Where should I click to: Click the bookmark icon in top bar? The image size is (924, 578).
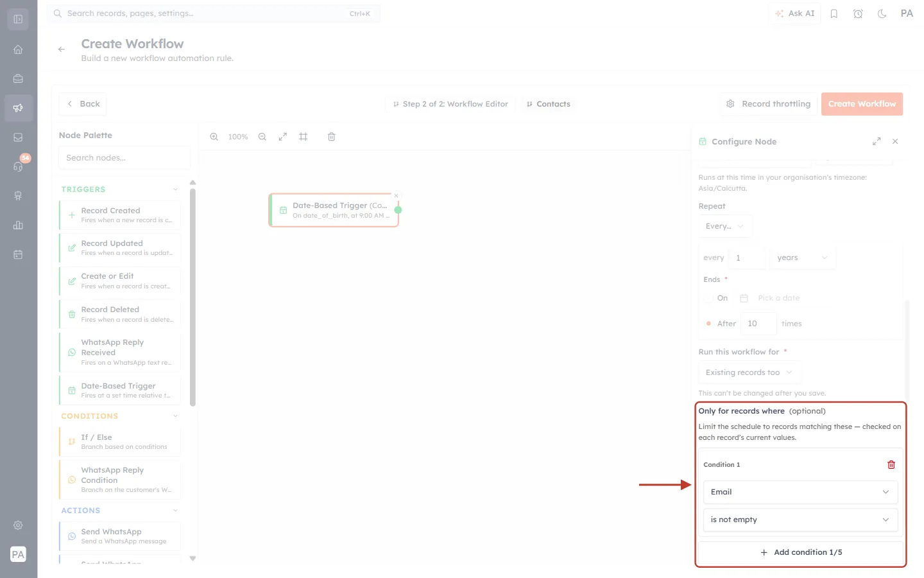[x=834, y=13]
